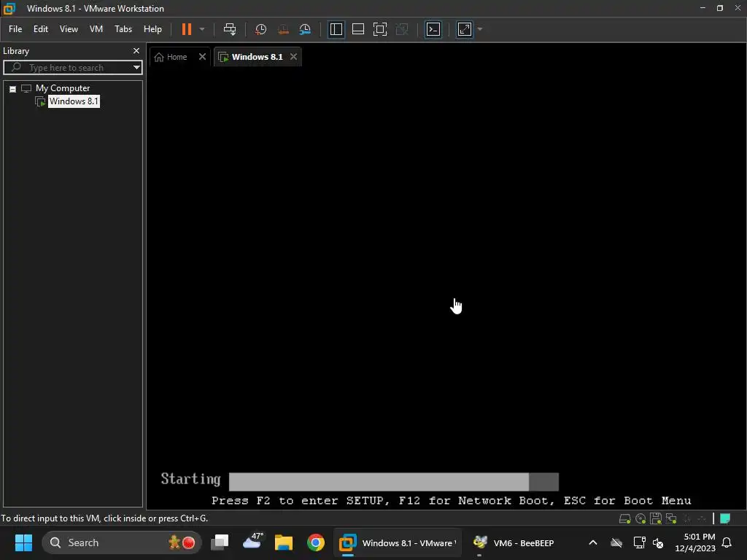The image size is (747, 560).
Task: Open the library search dropdown arrow
Action: click(136, 68)
